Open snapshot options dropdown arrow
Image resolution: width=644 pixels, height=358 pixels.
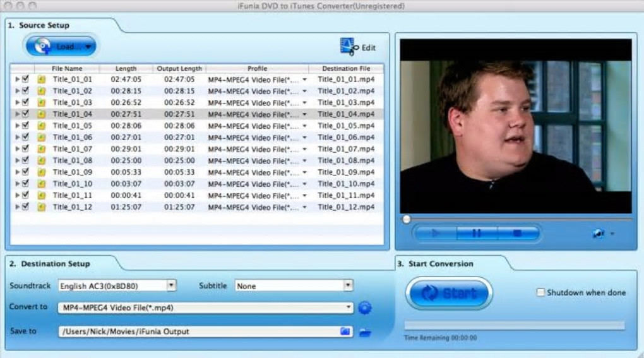point(612,234)
